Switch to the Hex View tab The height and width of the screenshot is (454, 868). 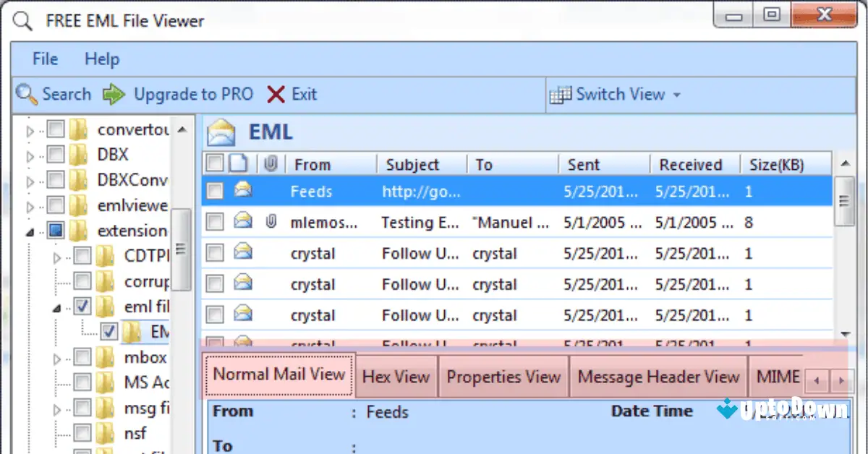tap(396, 376)
